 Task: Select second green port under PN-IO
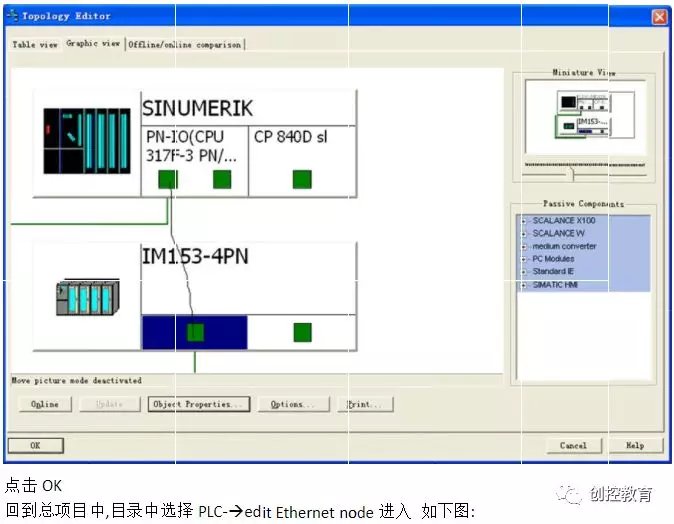(222, 179)
